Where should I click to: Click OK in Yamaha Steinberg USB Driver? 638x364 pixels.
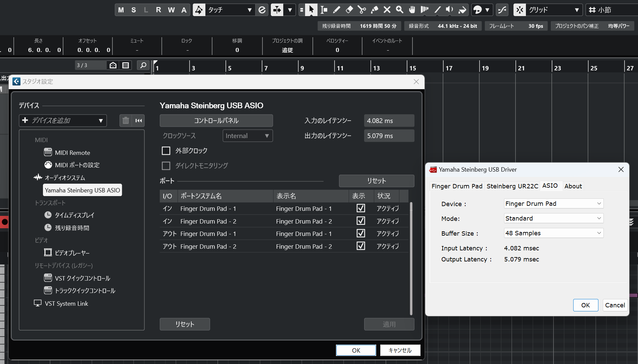(586, 305)
